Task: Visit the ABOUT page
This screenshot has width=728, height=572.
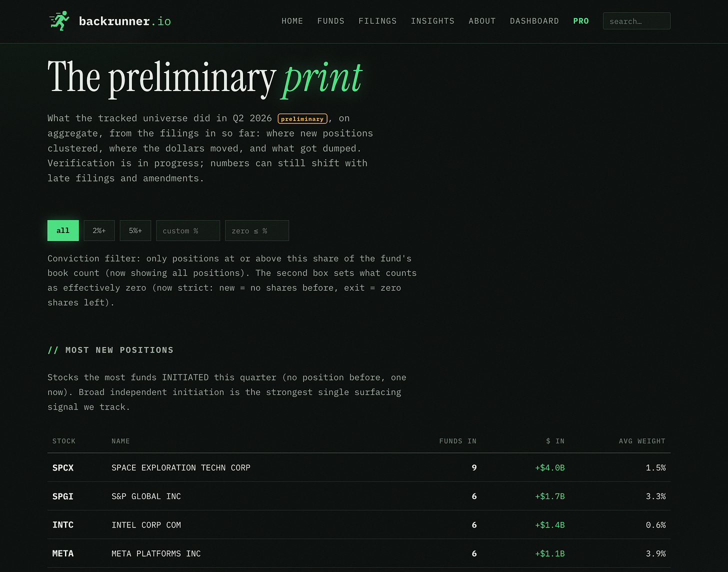Action: 482,21
